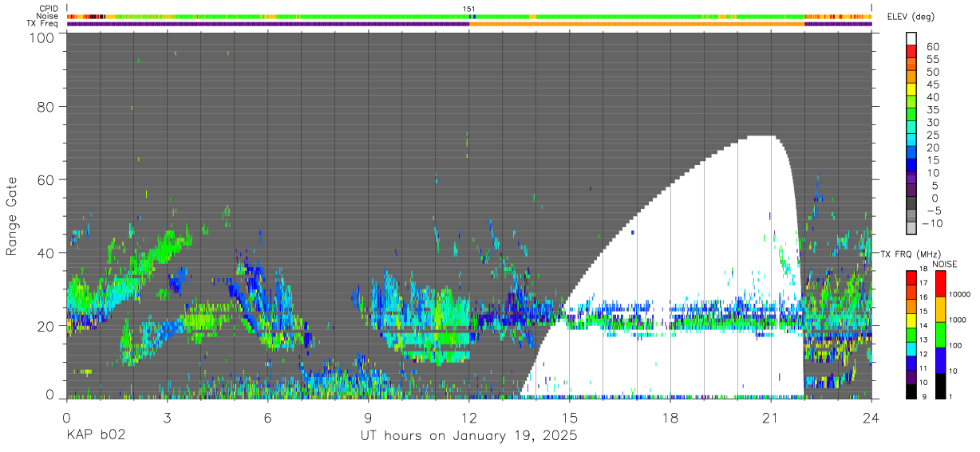Click the '12' tick on the UT hours axis

469,417
